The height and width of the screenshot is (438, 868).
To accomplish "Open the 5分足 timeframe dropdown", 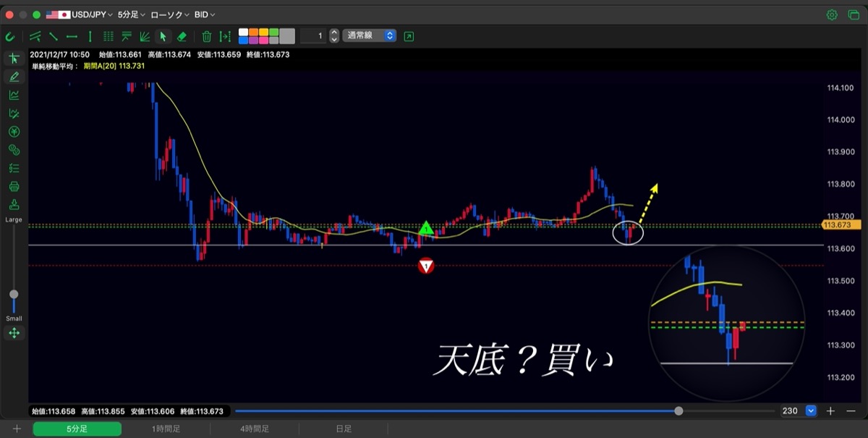I will [x=131, y=14].
